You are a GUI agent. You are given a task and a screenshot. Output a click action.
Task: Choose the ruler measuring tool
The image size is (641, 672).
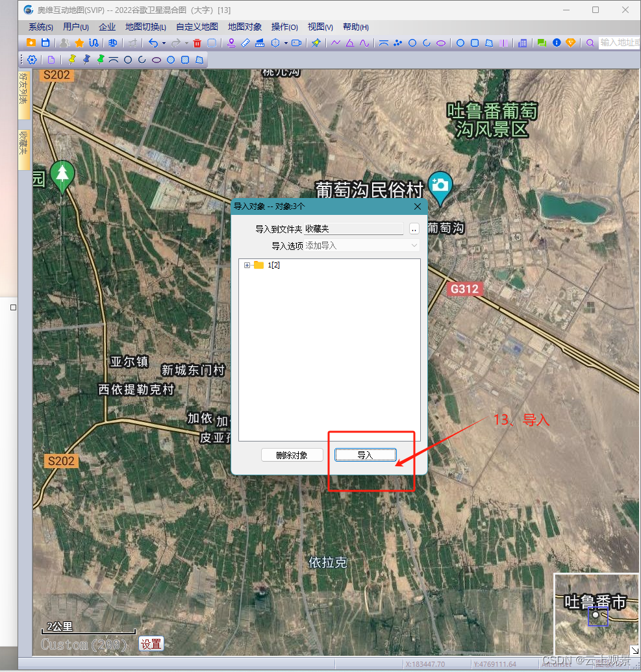tap(245, 43)
